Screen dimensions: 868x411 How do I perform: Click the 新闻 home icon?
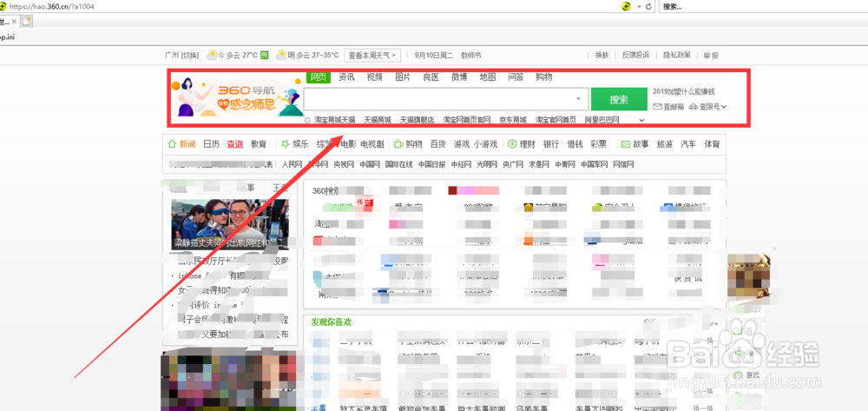pyautogui.click(x=172, y=144)
